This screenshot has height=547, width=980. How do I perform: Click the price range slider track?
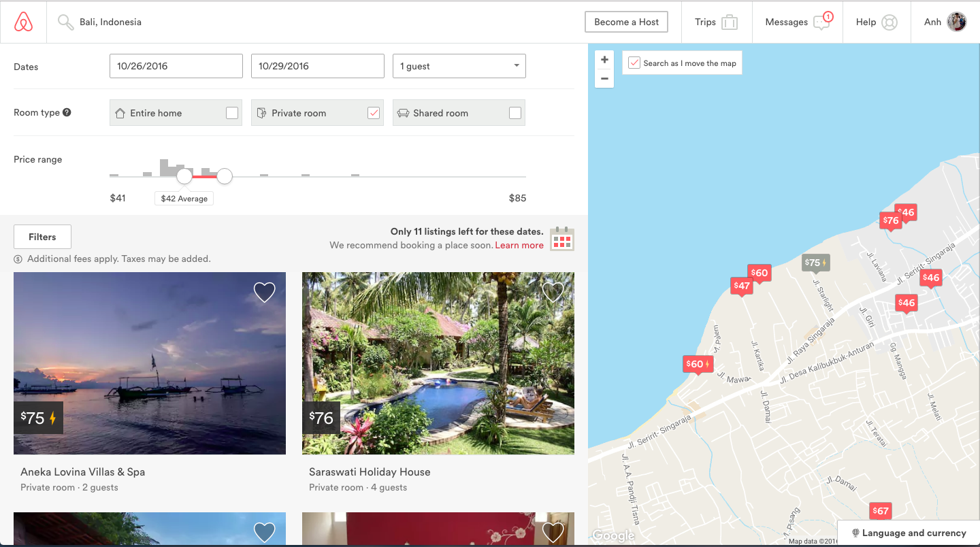point(318,177)
